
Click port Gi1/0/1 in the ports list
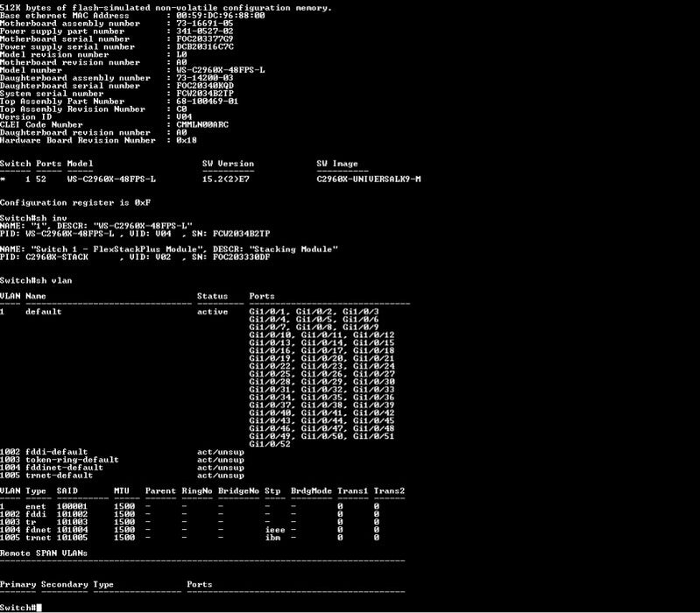click(x=267, y=312)
